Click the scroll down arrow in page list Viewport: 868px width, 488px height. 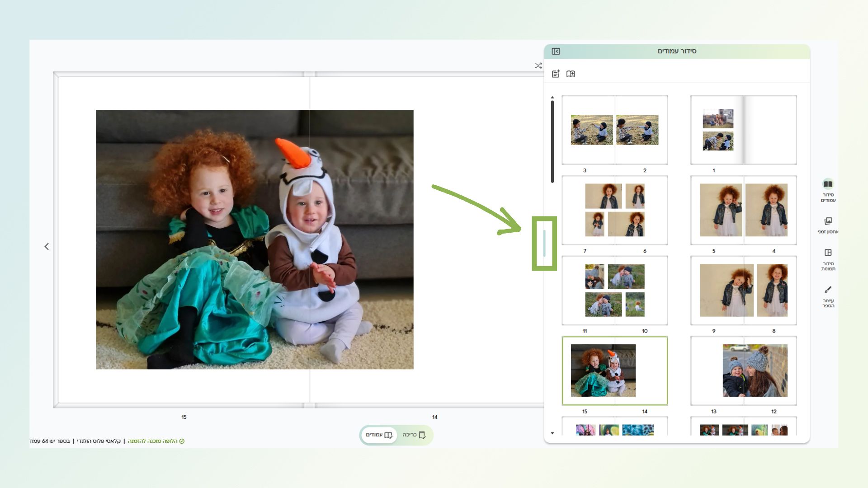pyautogui.click(x=552, y=433)
